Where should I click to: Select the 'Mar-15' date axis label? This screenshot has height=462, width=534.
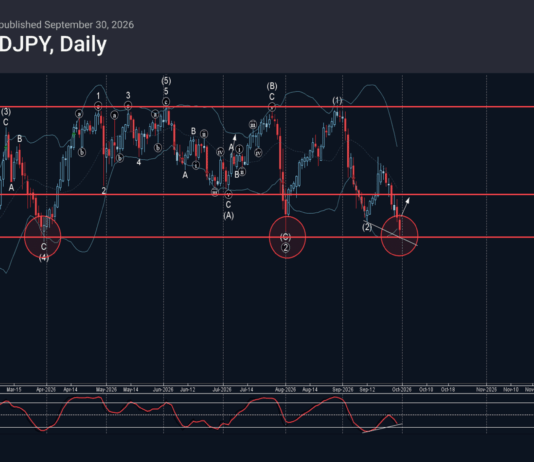[x=14, y=389]
